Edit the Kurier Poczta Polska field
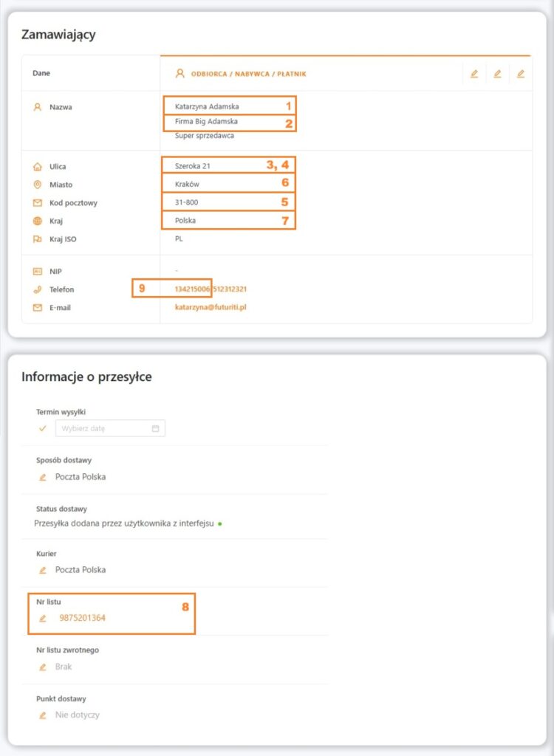Viewport: 554px width, 756px height. 42,570
